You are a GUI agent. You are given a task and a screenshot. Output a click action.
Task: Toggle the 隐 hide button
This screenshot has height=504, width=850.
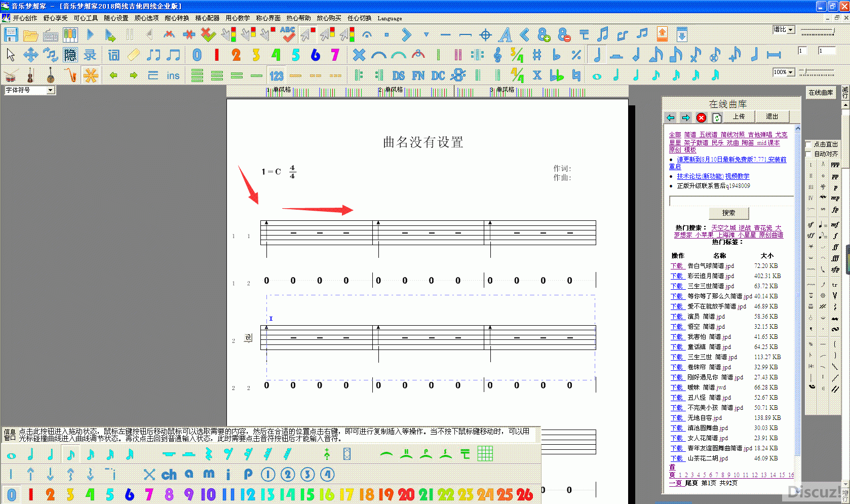(70, 54)
